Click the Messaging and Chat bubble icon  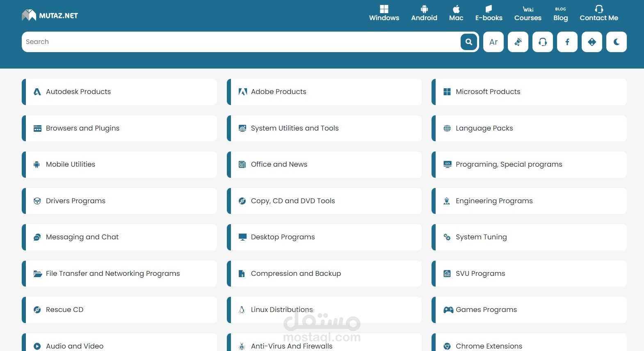tap(37, 237)
